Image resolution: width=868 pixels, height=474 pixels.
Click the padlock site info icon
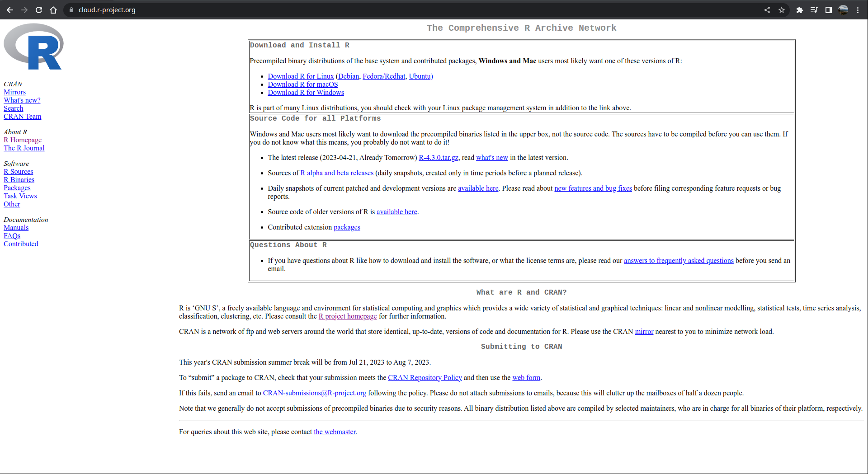[x=71, y=10]
